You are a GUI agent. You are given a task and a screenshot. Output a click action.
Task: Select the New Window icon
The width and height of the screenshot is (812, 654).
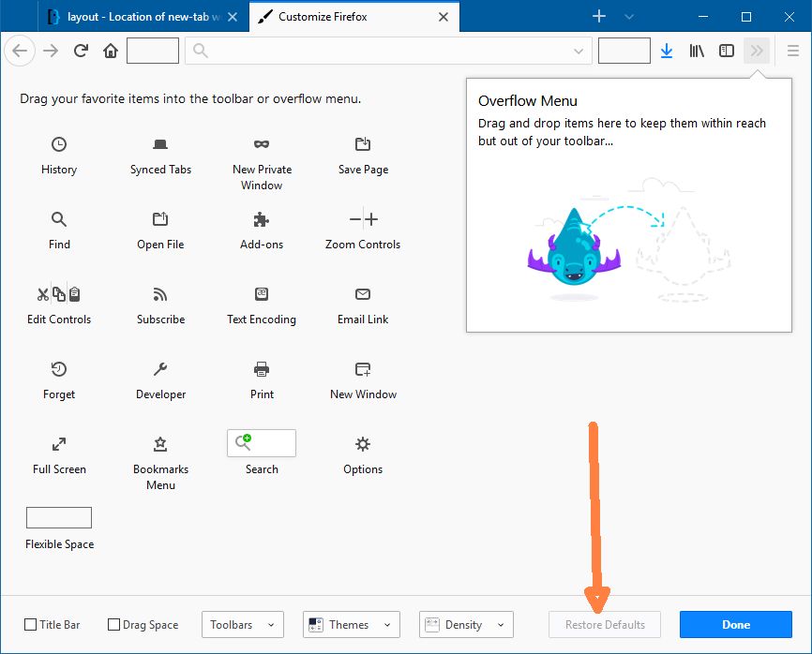pos(363,369)
